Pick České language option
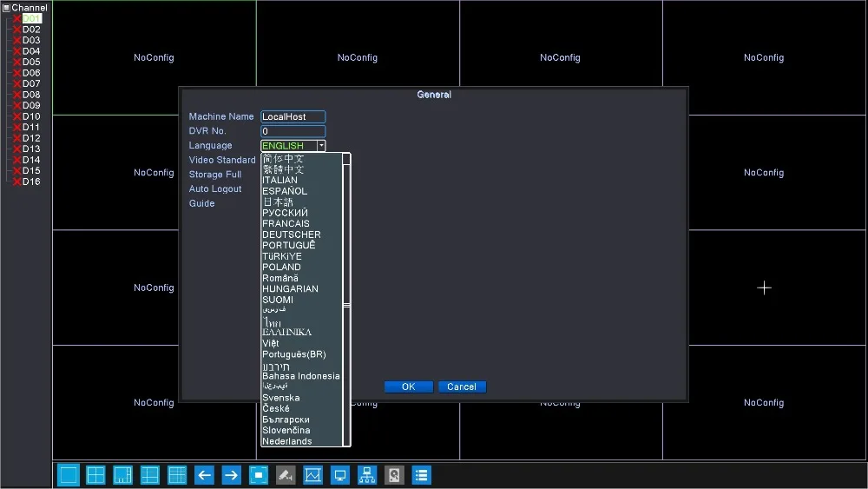This screenshot has height=489, width=868. click(x=276, y=409)
